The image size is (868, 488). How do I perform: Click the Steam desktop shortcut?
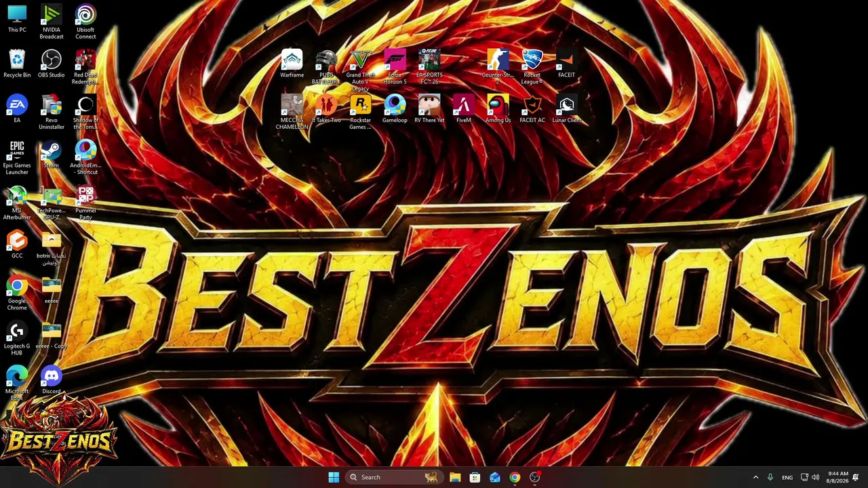pyautogui.click(x=52, y=155)
